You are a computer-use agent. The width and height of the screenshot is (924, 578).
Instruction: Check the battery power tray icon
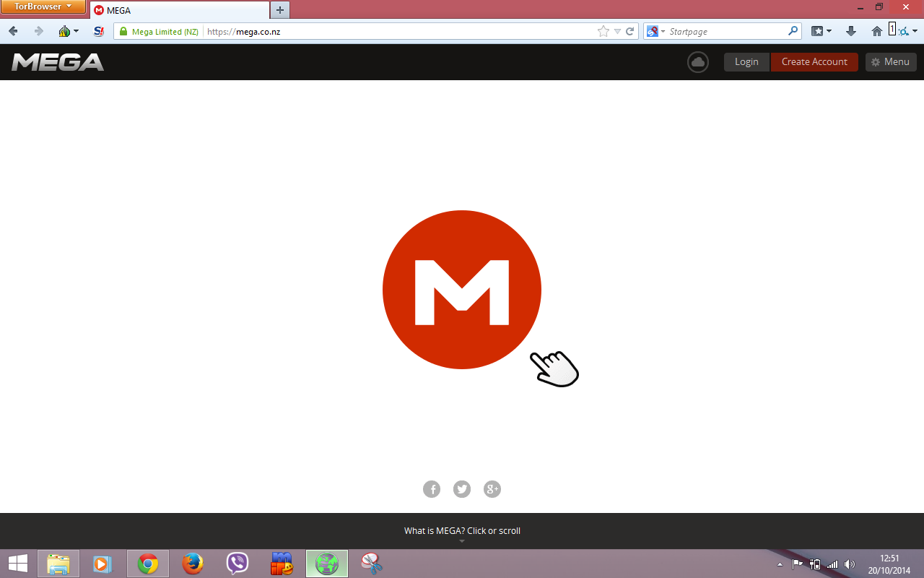815,564
